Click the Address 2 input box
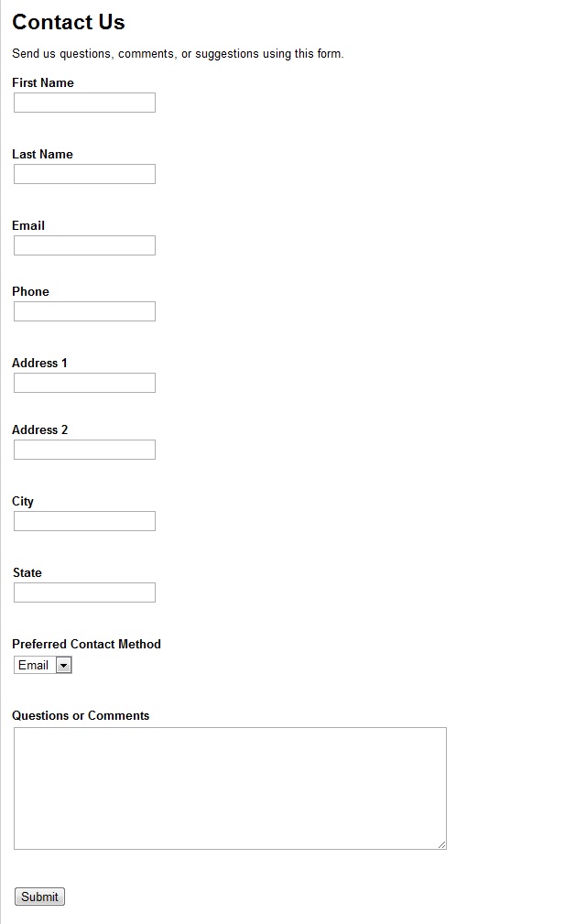Screen dimensions: 565x924 83,450
